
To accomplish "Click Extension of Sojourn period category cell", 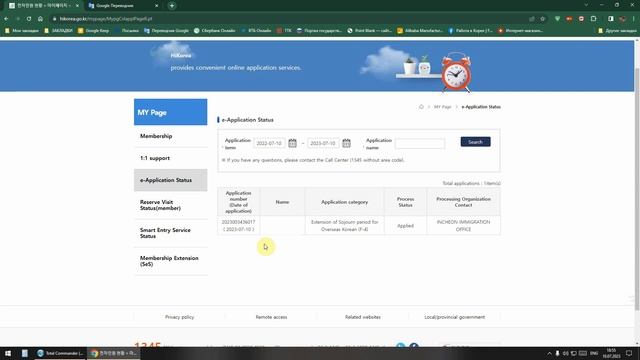I will [344, 226].
